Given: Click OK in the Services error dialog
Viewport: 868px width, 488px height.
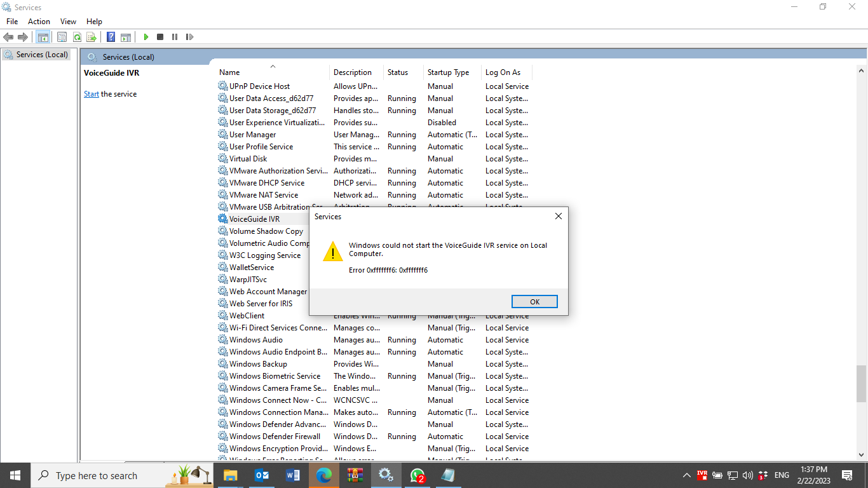Looking at the screenshot, I should tap(534, 301).
